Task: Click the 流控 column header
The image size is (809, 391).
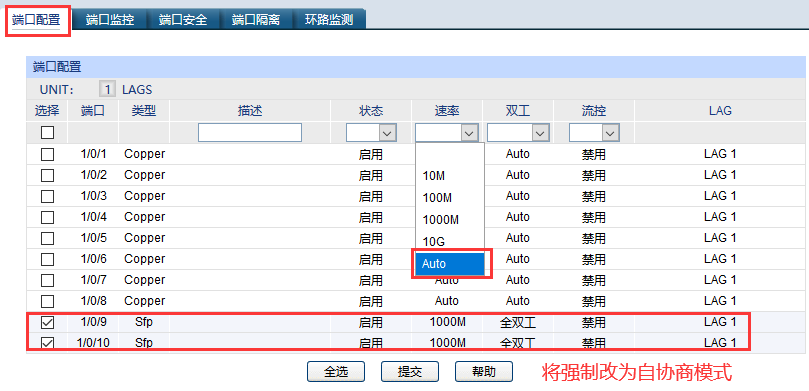Action: [x=594, y=110]
